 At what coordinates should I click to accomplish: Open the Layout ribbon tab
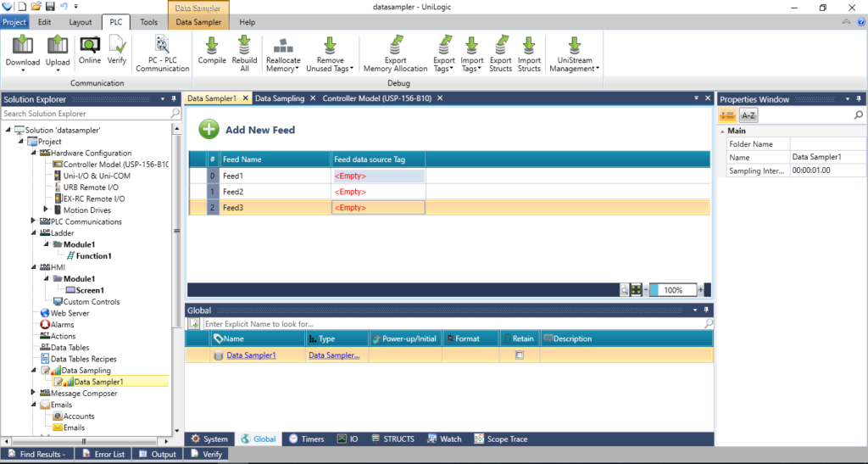81,22
